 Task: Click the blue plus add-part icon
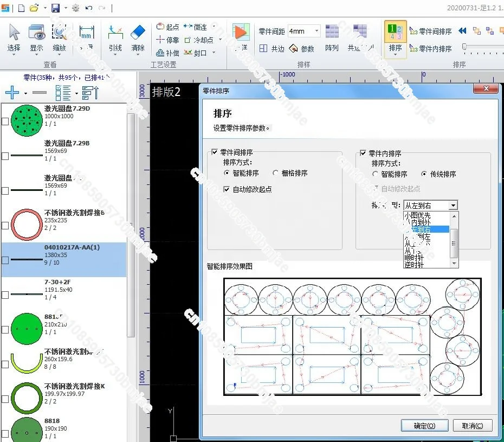(x=12, y=93)
